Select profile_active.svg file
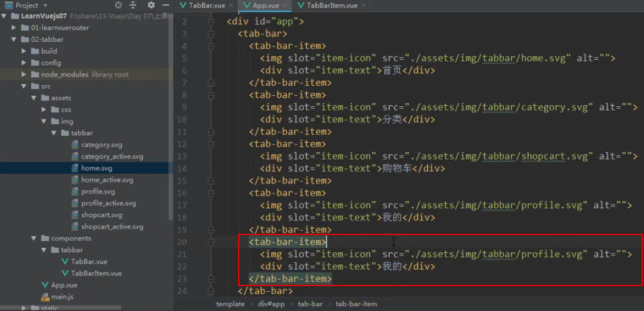The width and height of the screenshot is (644, 311). click(108, 203)
